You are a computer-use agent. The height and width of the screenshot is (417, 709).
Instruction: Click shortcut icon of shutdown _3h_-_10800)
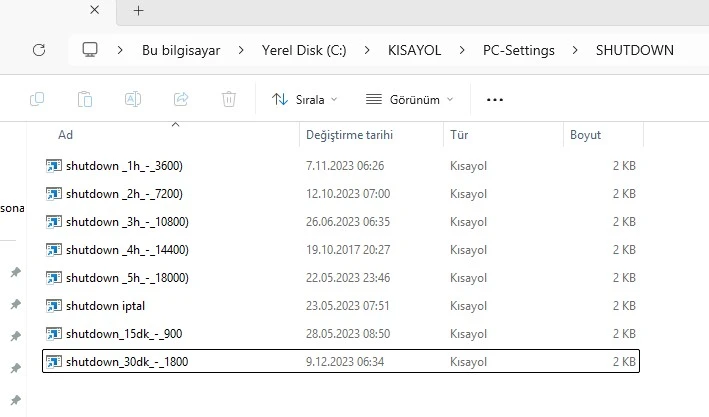54,222
